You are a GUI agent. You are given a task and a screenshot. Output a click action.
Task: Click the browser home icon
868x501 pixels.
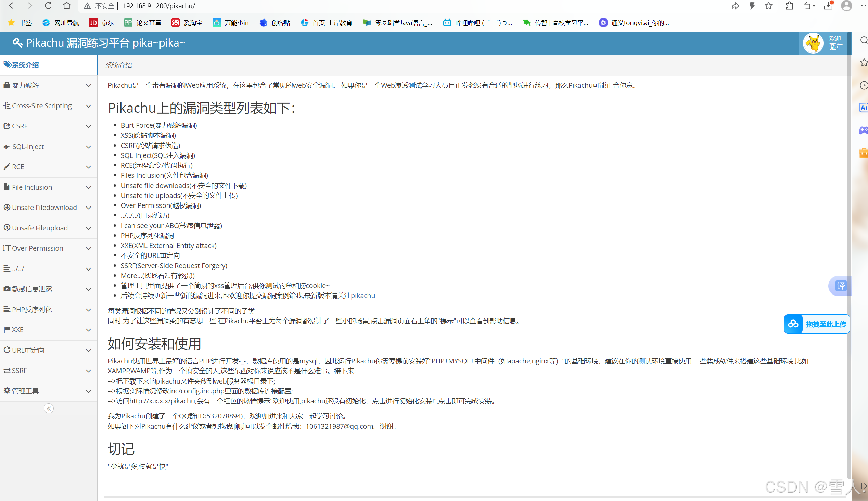(x=67, y=5)
